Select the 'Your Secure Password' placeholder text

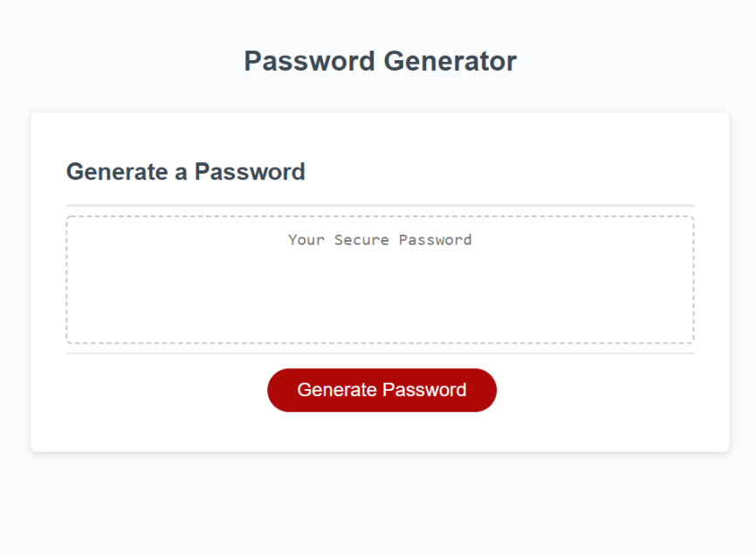pos(380,239)
